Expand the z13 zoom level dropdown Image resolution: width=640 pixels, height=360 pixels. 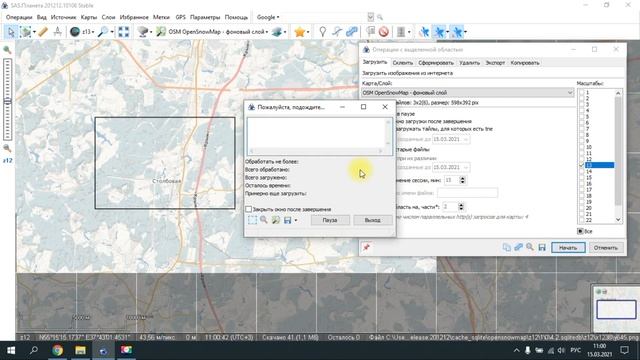93,32
